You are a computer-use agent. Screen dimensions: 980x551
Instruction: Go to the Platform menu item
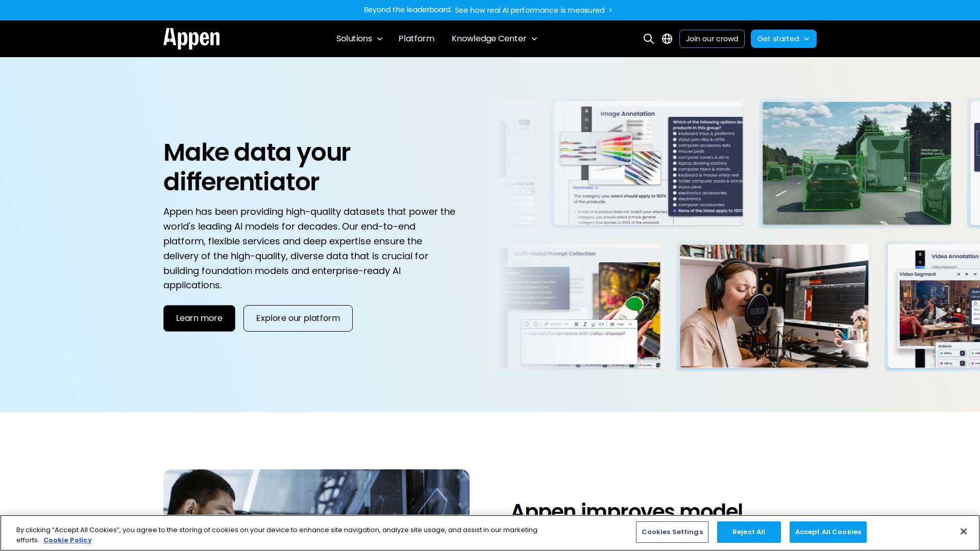point(416,39)
